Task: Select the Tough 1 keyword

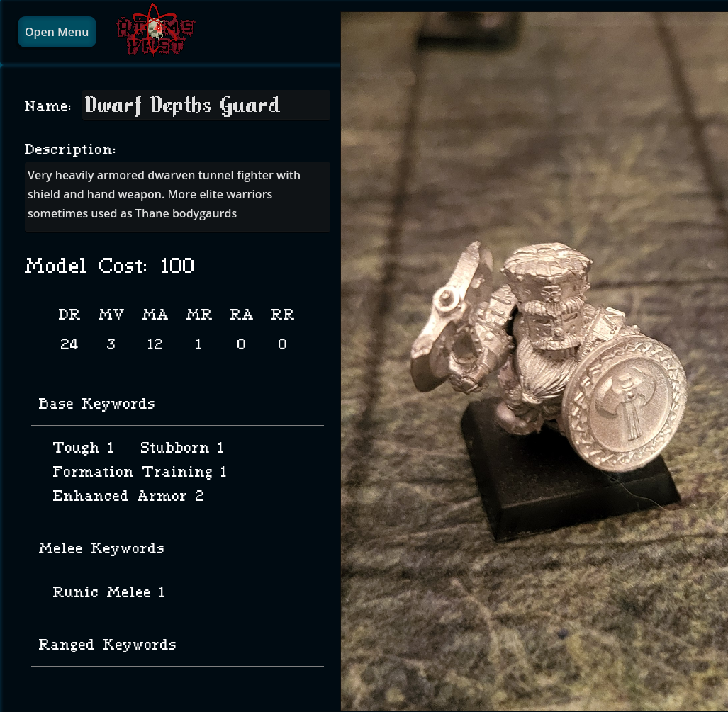Action: coord(83,448)
